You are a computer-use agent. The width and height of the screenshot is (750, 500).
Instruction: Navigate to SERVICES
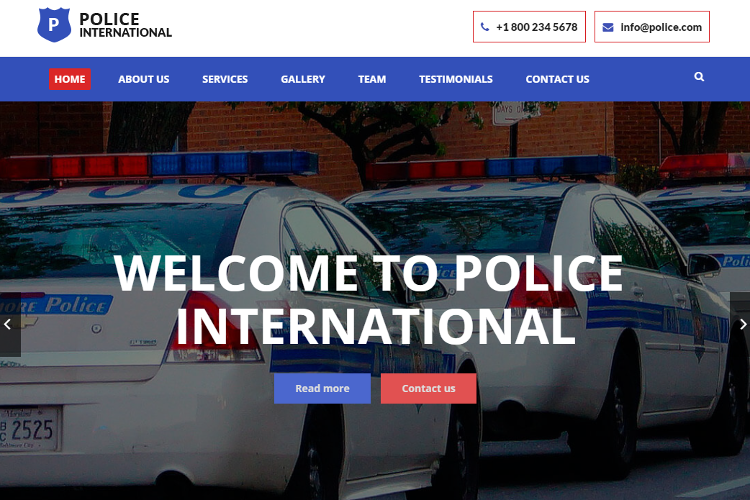[x=225, y=79]
